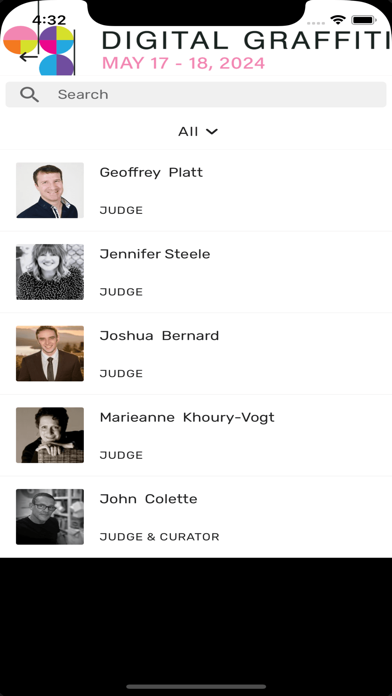This screenshot has height=696, width=392.
Task: Open the All filter dropdown
Action: [198, 131]
